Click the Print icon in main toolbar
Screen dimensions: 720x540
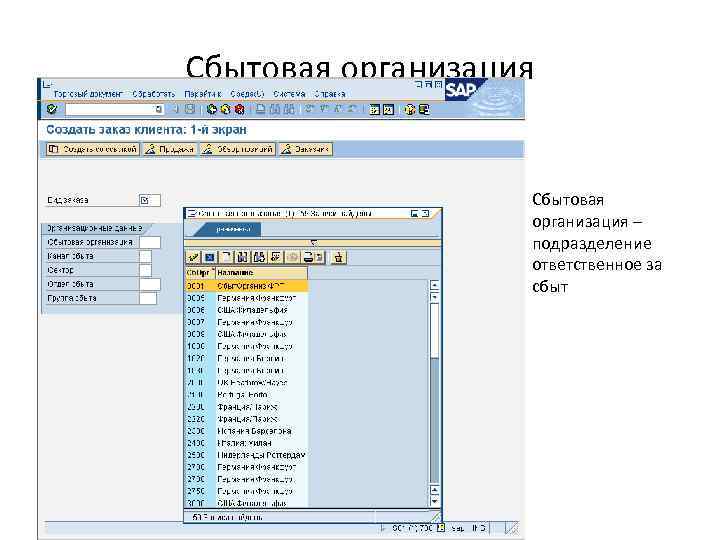(x=260, y=109)
